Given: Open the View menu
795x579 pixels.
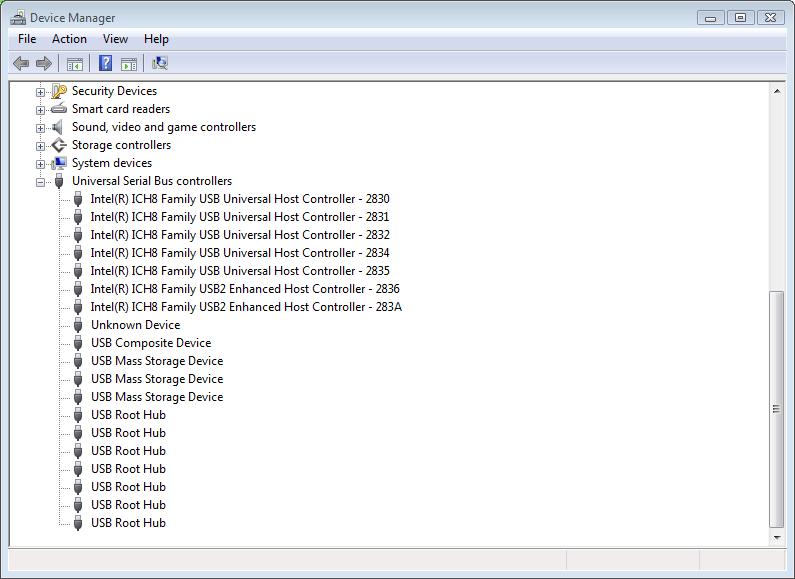Looking at the screenshot, I should point(115,39).
